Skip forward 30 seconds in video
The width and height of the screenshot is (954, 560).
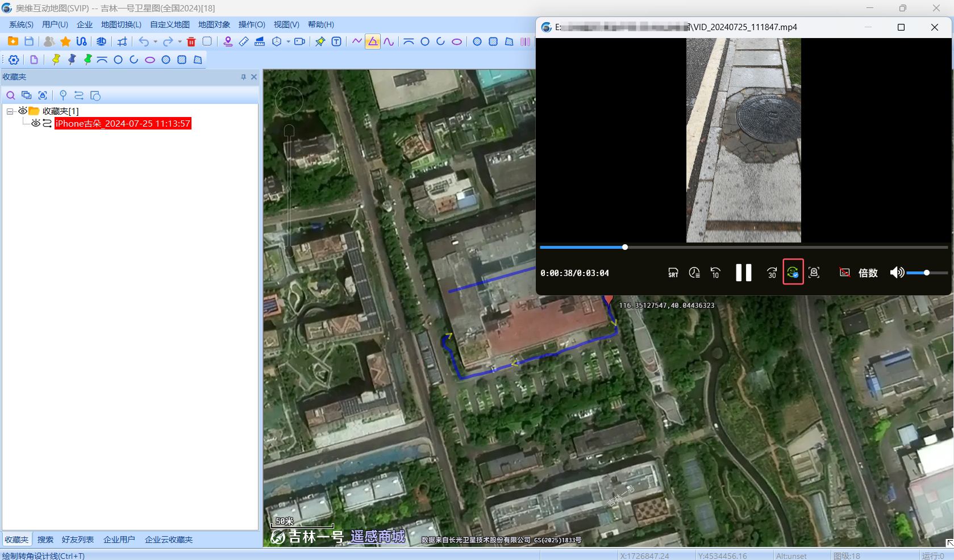[772, 273]
